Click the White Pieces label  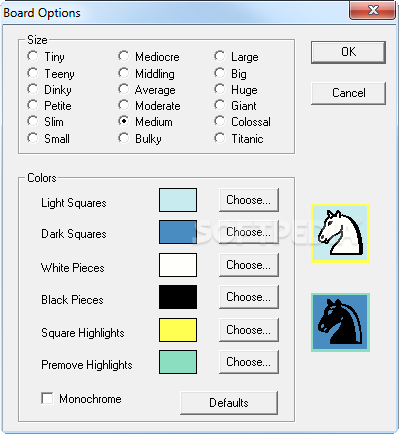pos(72,268)
